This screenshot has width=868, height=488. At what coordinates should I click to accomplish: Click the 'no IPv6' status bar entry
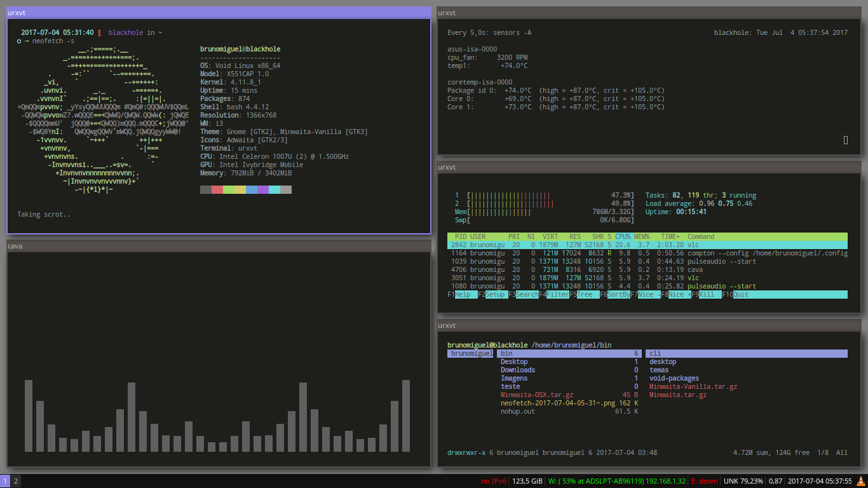(494, 481)
